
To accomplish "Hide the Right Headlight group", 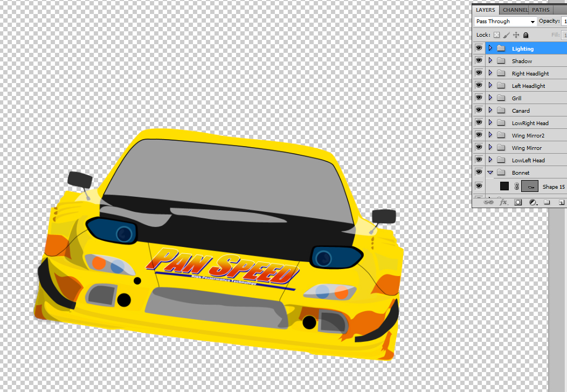I will (x=479, y=73).
